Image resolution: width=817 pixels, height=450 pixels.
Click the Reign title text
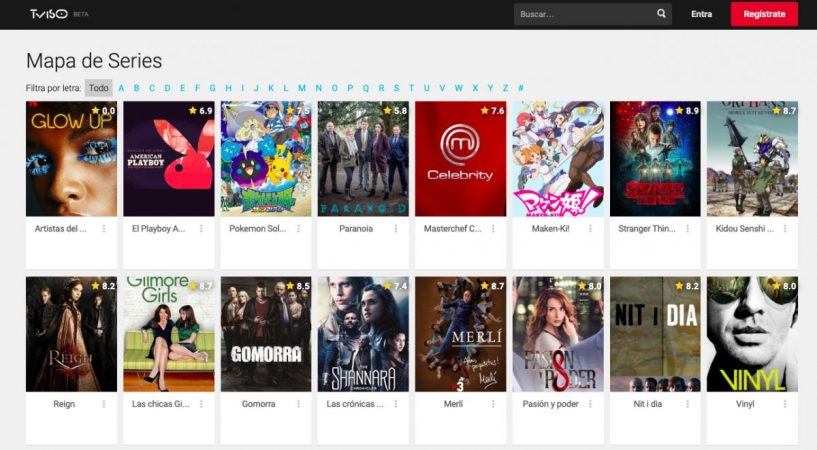click(64, 404)
